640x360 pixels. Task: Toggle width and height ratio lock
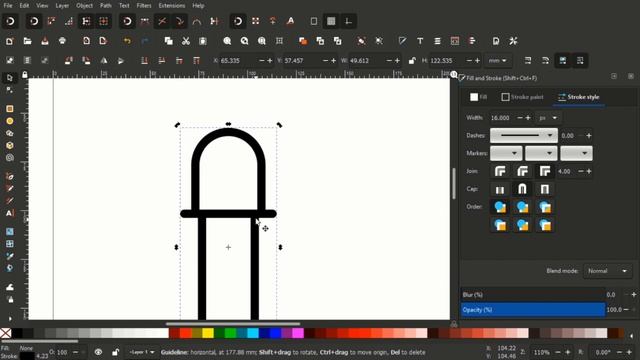point(412,61)
